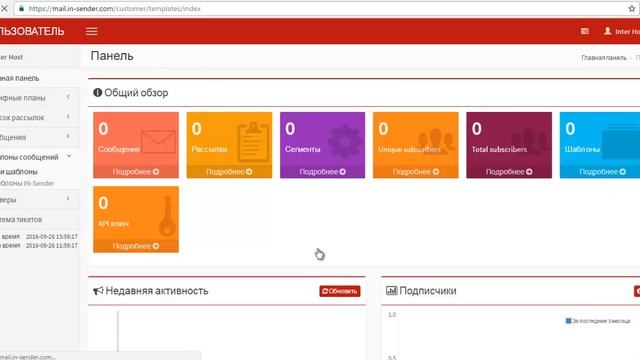This screenshot has width=640, height=360.
Task: Open the header notifications list icon
Action: point(585,31)
